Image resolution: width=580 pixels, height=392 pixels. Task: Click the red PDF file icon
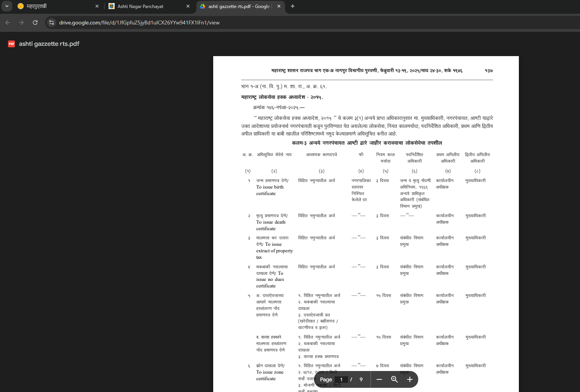(x=11, y=44)
